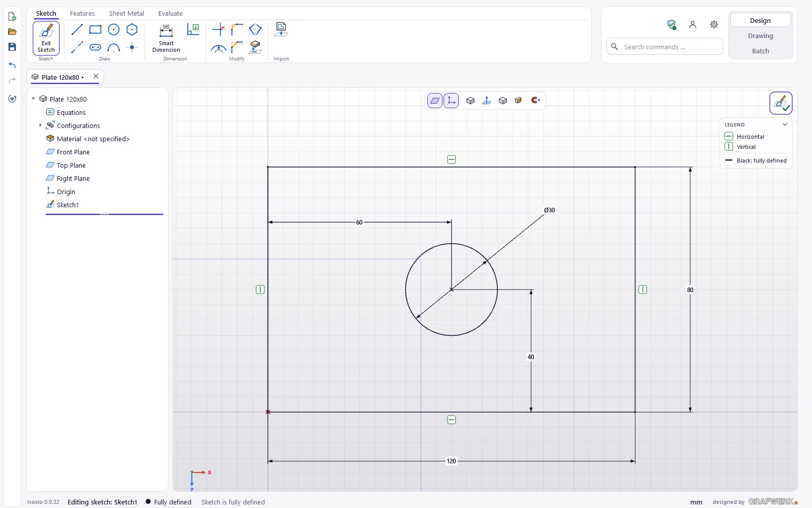The image size is (812, 508).
Task: Select the Polygon draw tool
Action: (132, 29)
